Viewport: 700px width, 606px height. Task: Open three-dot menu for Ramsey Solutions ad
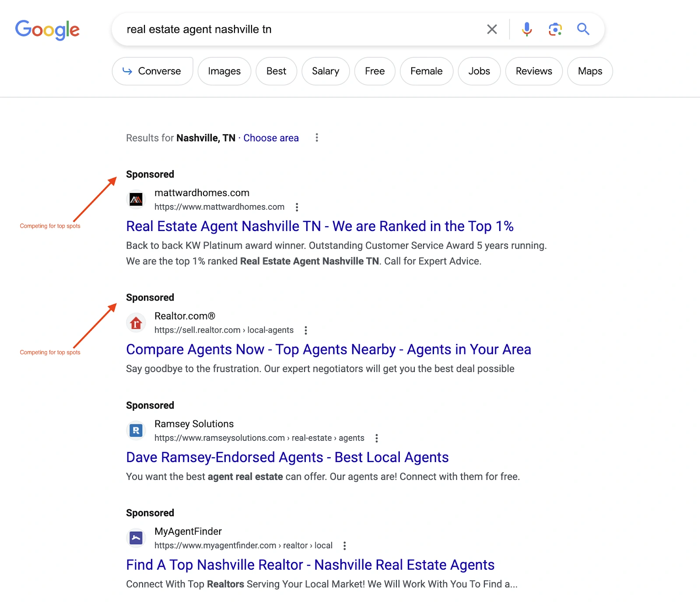point(377,438)
